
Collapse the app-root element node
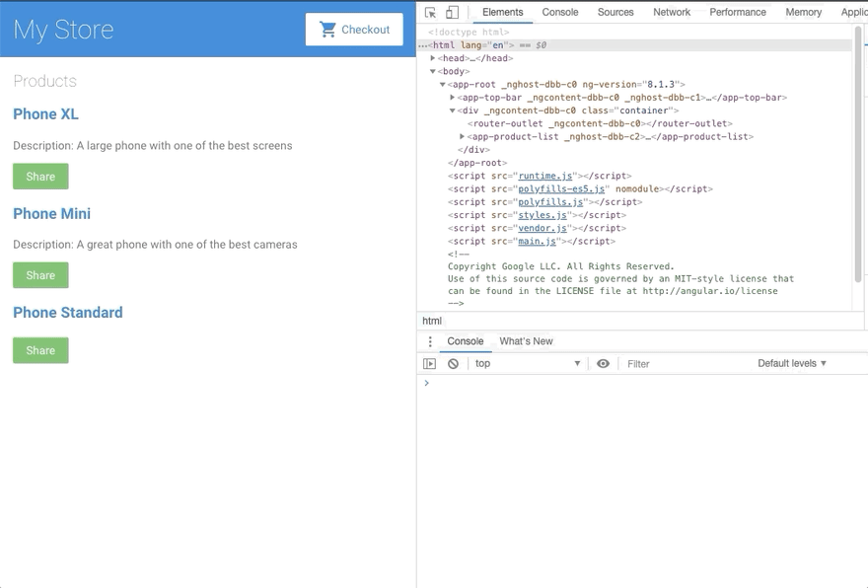point(442,85)
